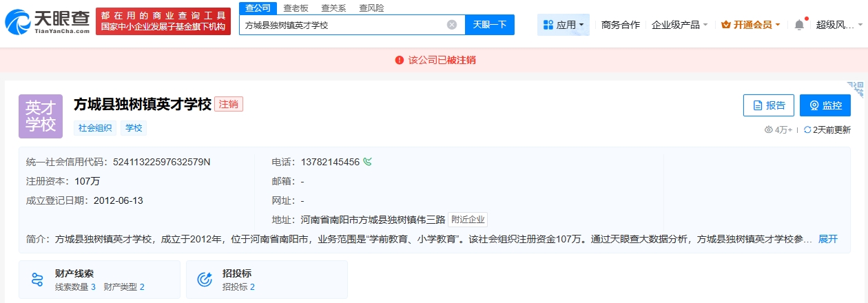The height and width of the screenshot is (303, 868).
Task: Click the refresh update icon
Action: click(807, 129)
